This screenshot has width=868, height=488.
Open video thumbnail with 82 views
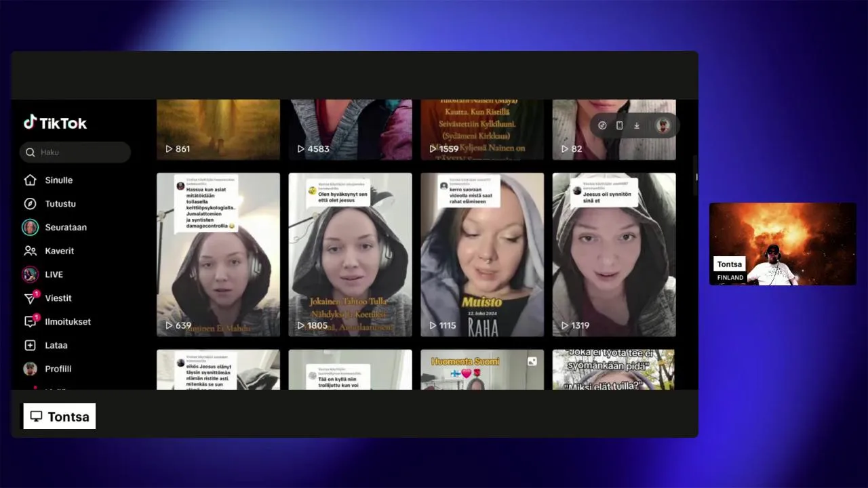tap(614, 129)
